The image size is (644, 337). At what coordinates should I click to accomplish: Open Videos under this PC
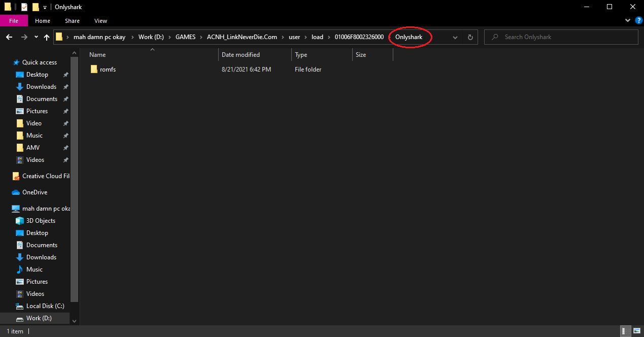click(35, 294)
